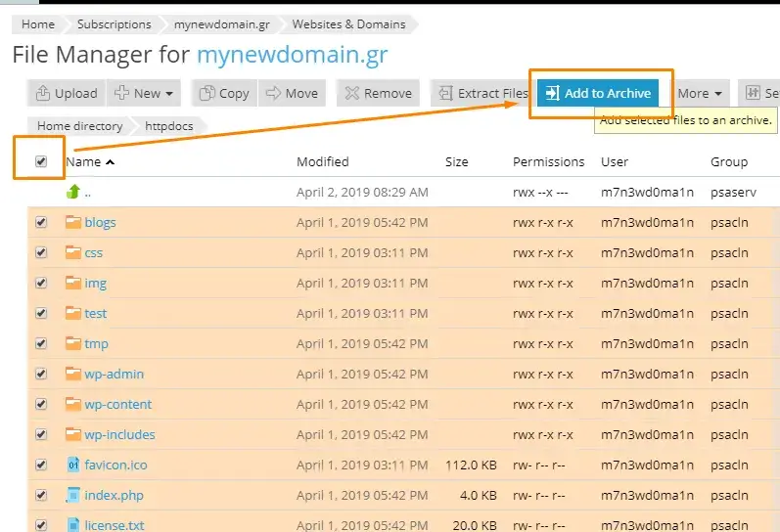Go to Home breadcrumb
780x532 pixels.
[x=38, y=24]
